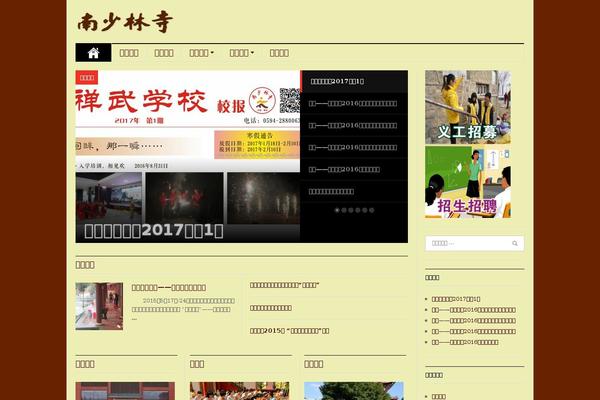Select the first active carousel pagination dot

click(x=337, y=210)
